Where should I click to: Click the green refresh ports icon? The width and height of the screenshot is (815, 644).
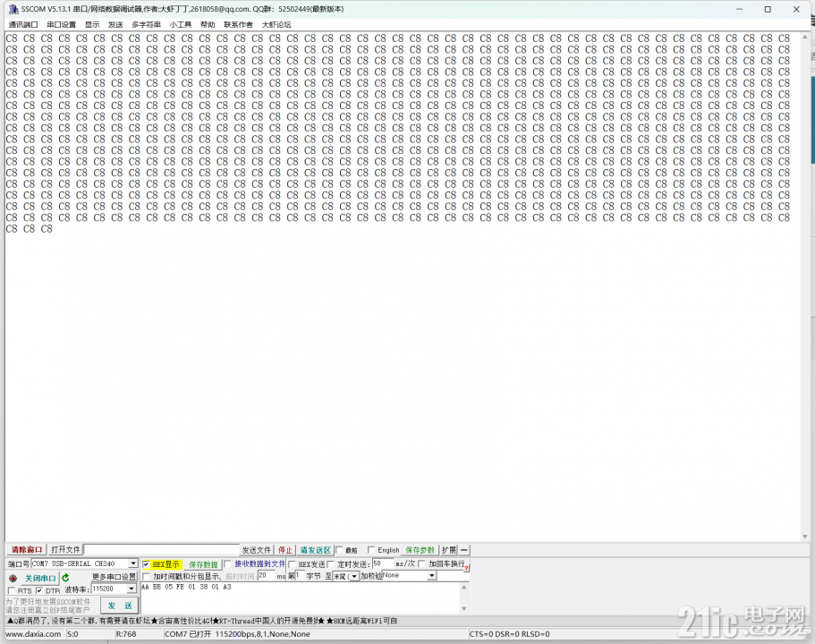coord(65,578)
